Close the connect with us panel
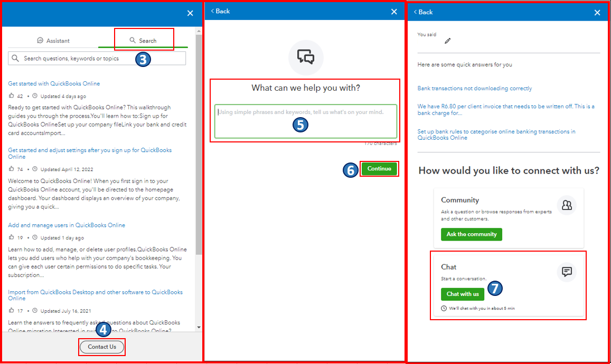Viewport: 611px width, 364px height. click(597, 13)
